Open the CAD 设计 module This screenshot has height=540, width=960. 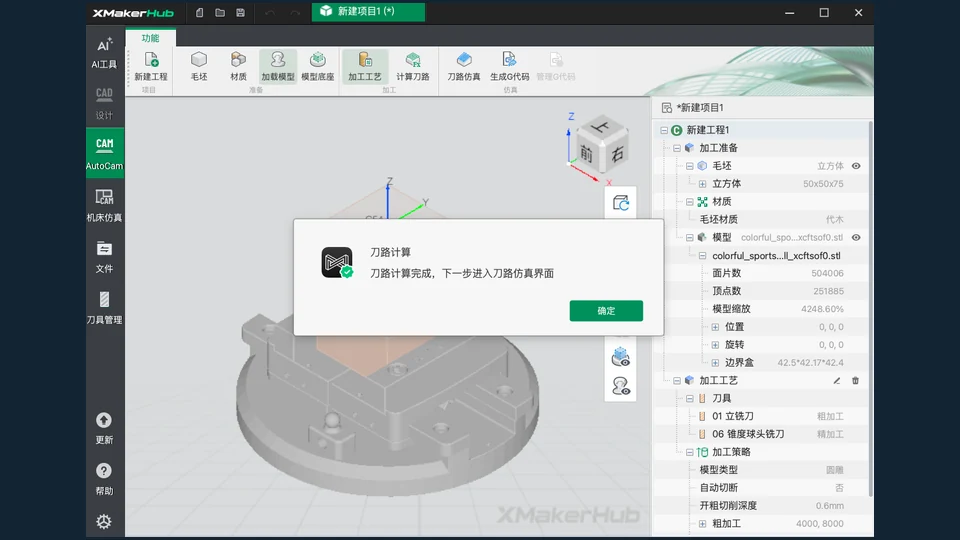(x=104, y=103)
